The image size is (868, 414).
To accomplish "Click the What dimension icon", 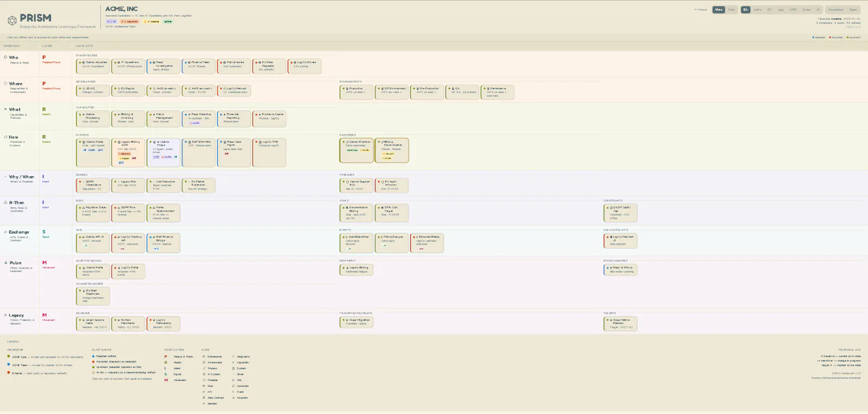I will 5,109.
